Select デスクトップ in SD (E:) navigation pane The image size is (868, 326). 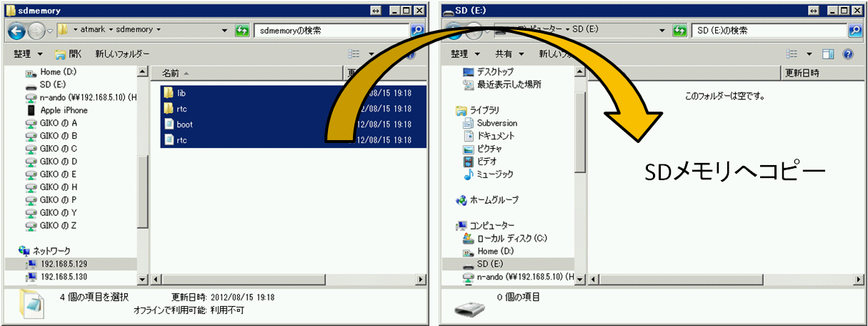(x=488, y=72)
